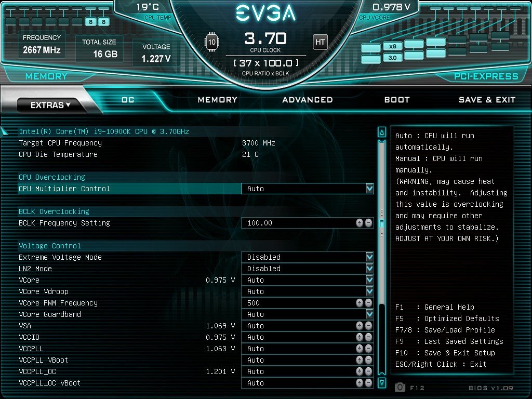Viewport: 532px width, 399px height.
Task: Click minus on the VCCPLL row
Action: (368, 349)
